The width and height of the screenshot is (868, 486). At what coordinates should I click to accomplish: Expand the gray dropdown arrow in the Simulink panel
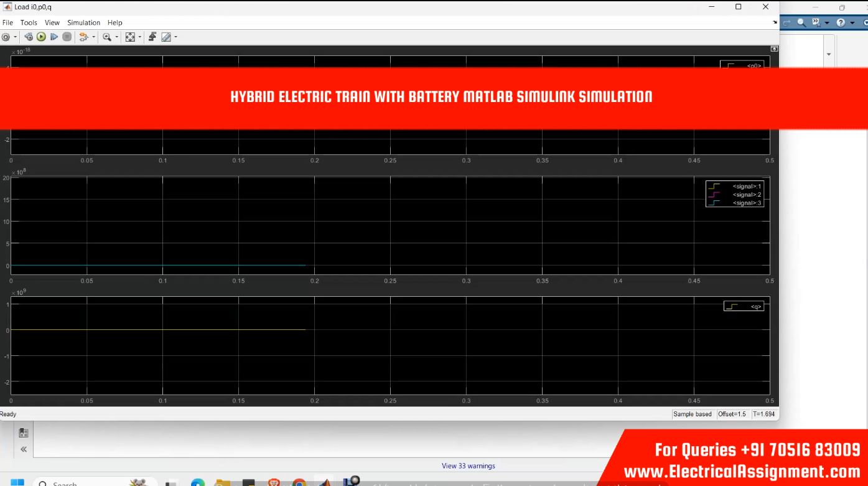pos(829,55)
